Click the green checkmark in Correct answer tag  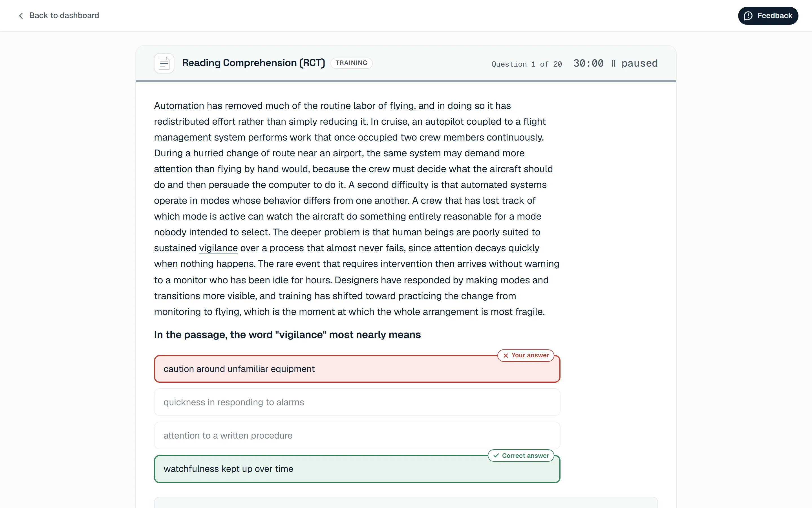[x=496, y=455]
